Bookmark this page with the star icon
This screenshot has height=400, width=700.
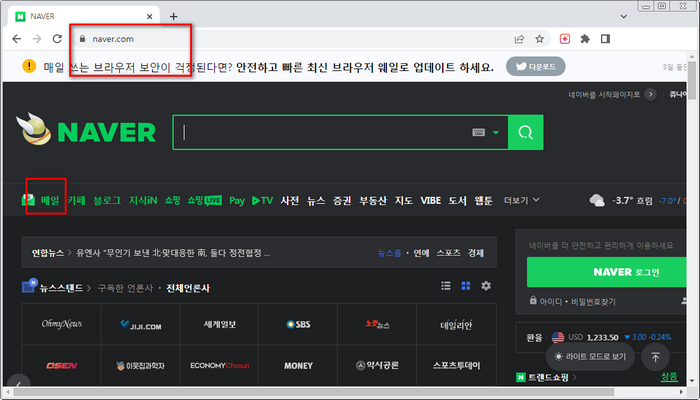(x=540, y=39)
